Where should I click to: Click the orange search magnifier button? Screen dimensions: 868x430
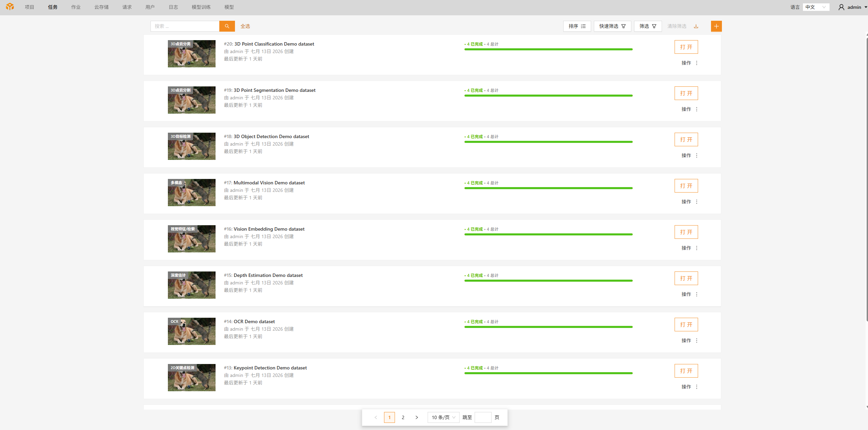coord(227,26)
